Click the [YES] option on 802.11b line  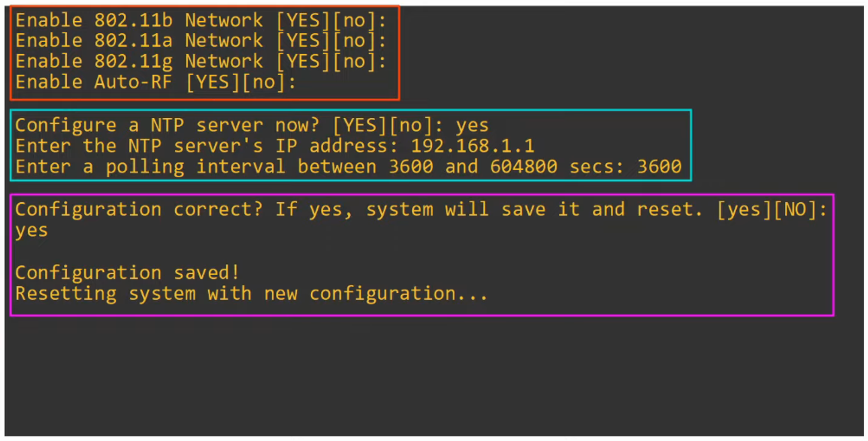coord(304,20)
